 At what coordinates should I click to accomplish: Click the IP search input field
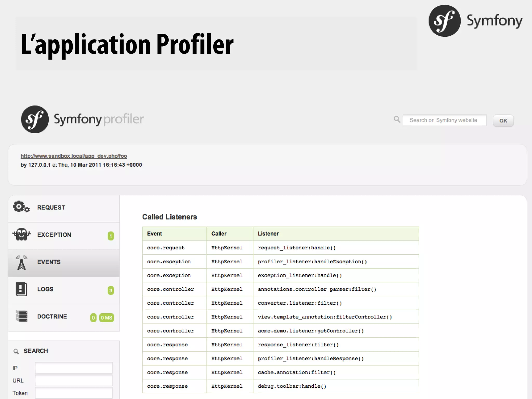click(x=74, y=368)
